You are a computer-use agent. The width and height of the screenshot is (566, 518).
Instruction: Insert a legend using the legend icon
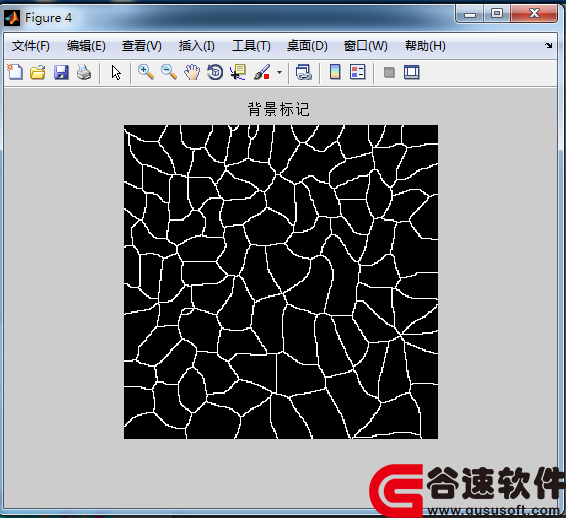358,72
